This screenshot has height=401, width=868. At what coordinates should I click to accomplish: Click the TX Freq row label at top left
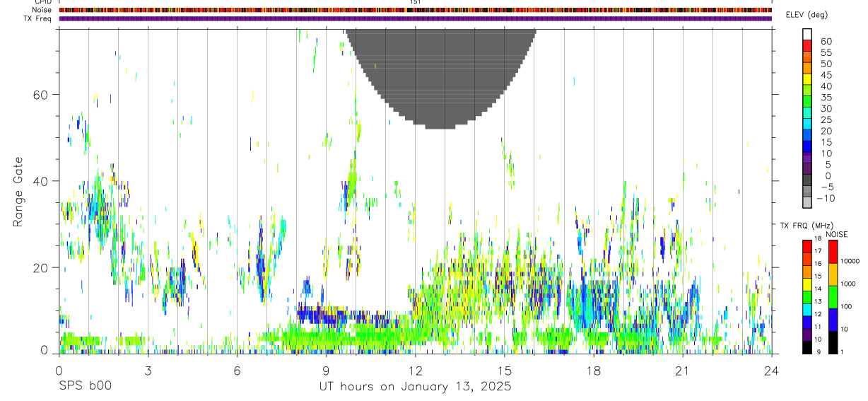point(38,18)
